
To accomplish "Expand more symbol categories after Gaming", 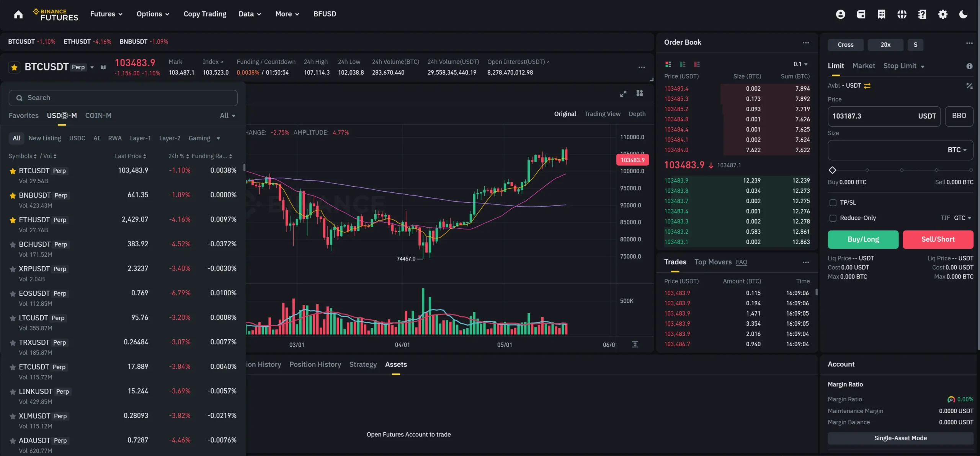I will click(x=218, y=138).
